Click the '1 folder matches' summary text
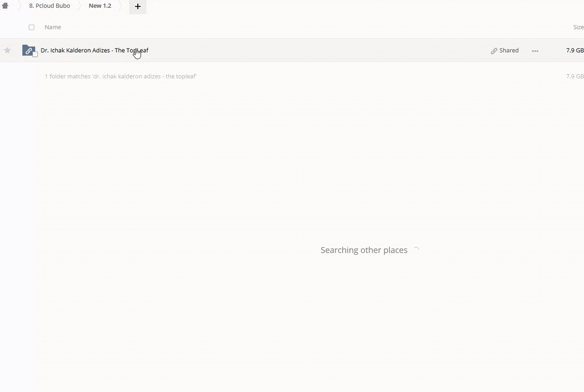Viewport: 584px width, 392px height. [120, 77]
